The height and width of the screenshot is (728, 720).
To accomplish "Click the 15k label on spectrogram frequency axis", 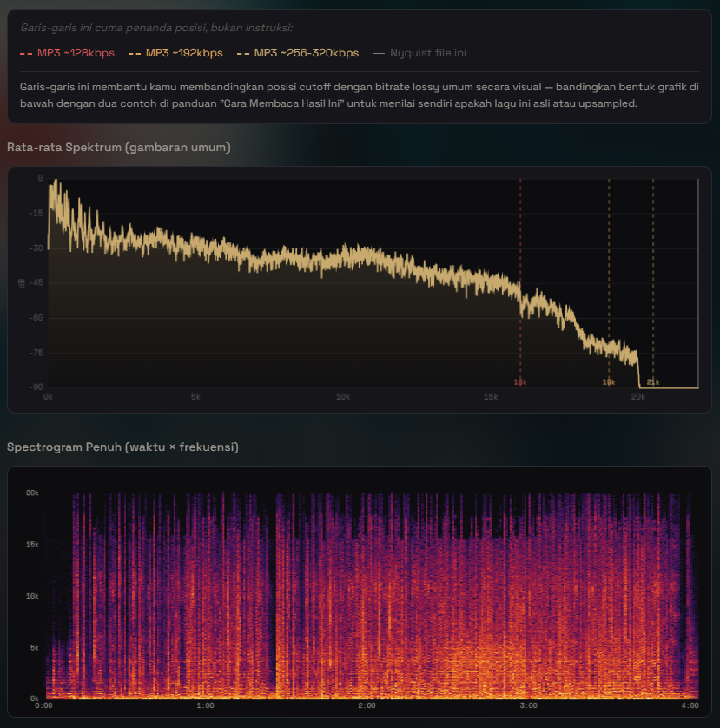I will coord(32,544).
